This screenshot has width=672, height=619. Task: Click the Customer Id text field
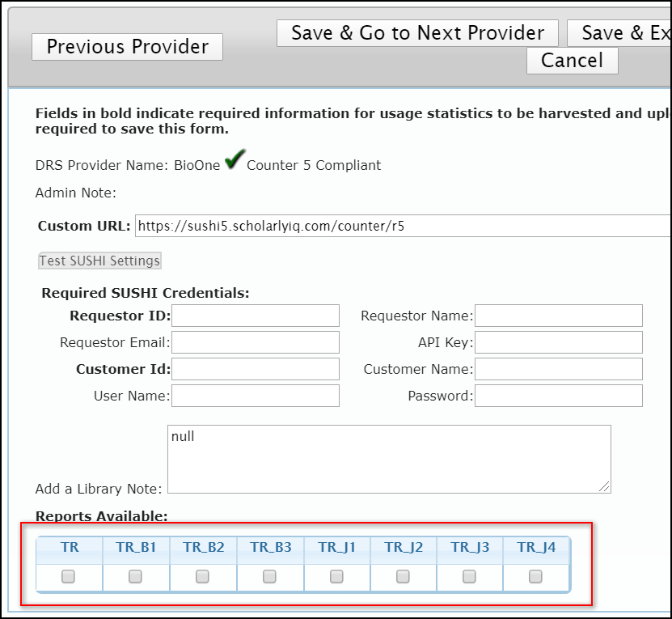256,369
